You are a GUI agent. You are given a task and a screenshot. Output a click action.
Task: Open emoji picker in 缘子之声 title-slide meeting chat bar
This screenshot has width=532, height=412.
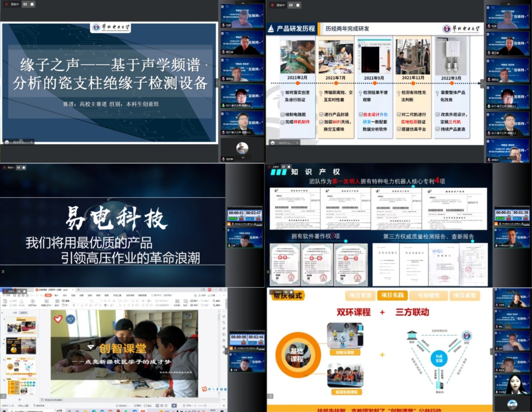[7, 142]
